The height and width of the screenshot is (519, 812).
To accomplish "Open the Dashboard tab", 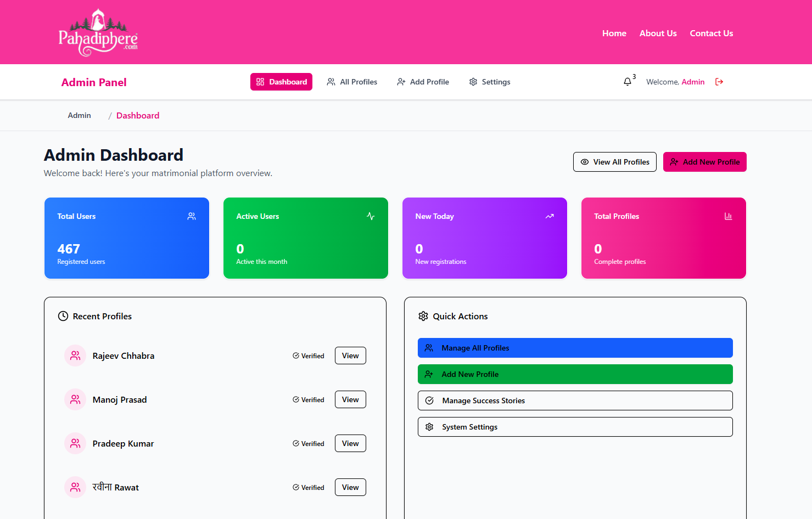I will click(x=281, y=82).
